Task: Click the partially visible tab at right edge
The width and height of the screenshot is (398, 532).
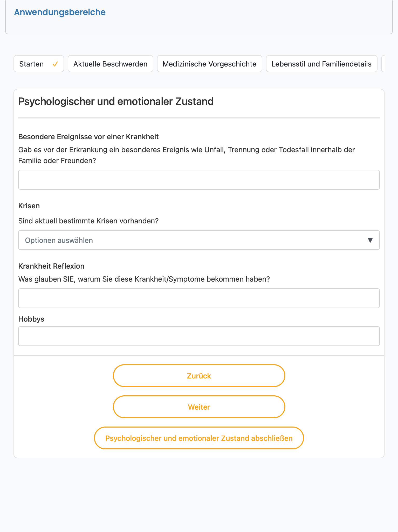Action: pos(383,64)
